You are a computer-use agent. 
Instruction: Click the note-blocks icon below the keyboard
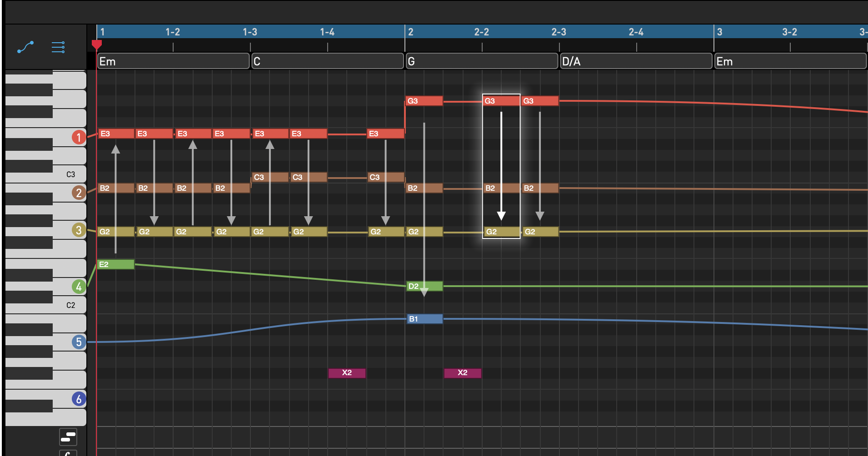tap(68, 437)
